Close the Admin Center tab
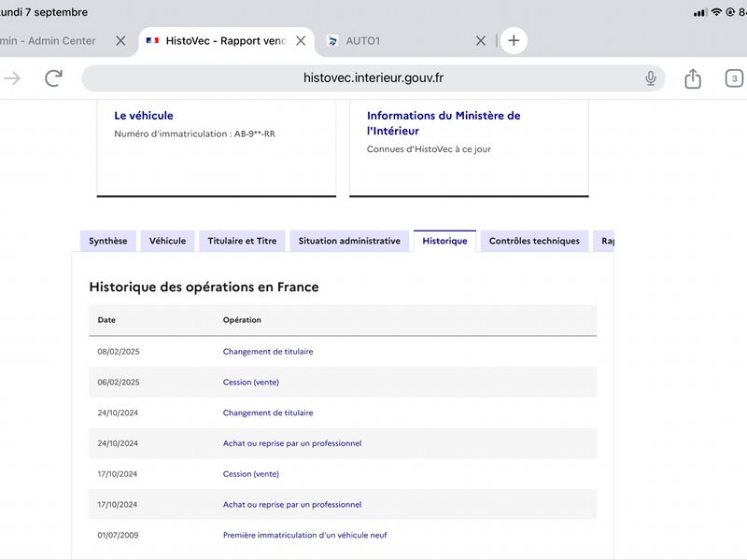The width and height of the screenshot is (747, 560). click(121, 41)
